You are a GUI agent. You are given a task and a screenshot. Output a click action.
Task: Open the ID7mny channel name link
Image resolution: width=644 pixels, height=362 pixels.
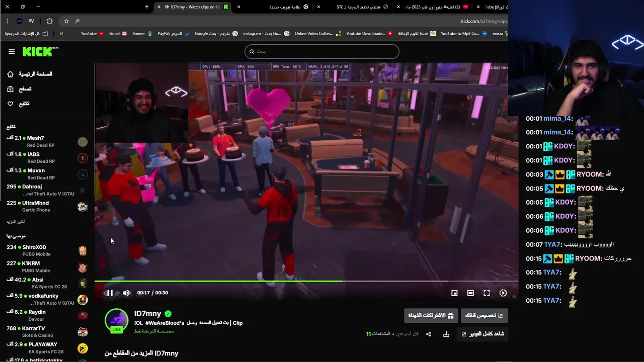[x=147, y=314]
